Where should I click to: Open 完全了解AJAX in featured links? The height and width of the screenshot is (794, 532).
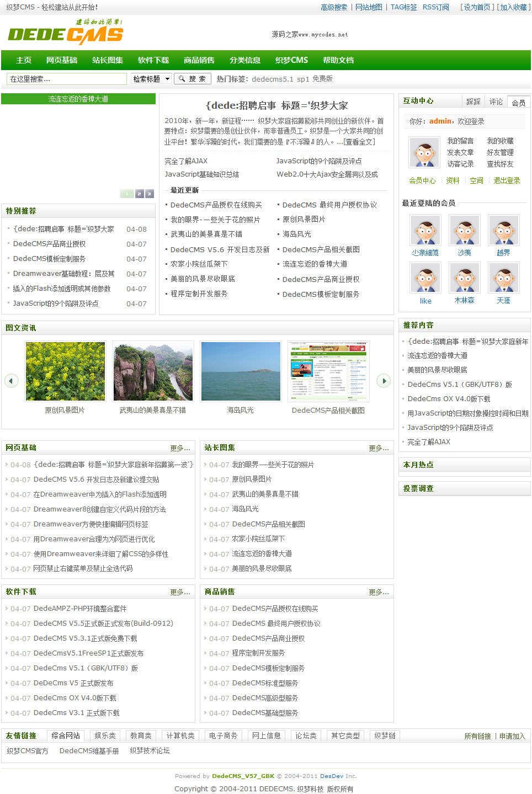(x=186, y=161)
